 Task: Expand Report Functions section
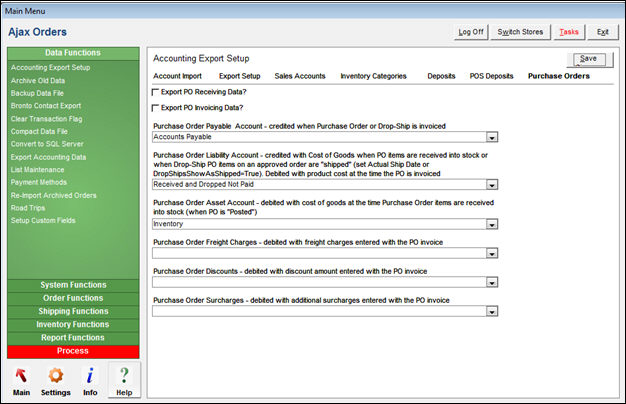click(x=73, y=338)
